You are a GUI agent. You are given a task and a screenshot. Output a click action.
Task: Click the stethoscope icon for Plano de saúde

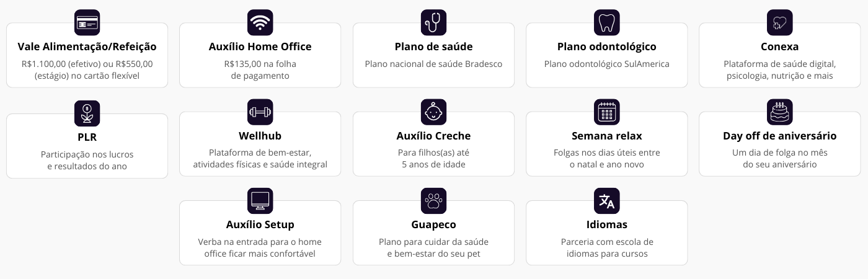pyautogui.click(x=433, y=23)
